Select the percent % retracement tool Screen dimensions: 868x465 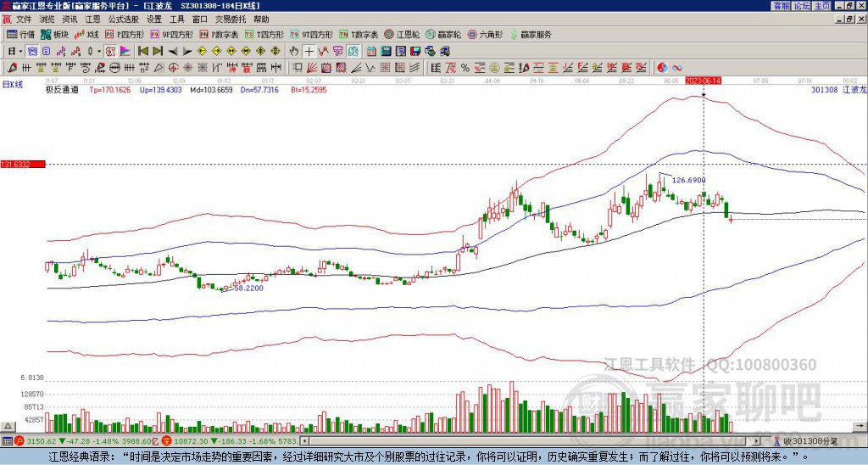(x=465, y=68)
